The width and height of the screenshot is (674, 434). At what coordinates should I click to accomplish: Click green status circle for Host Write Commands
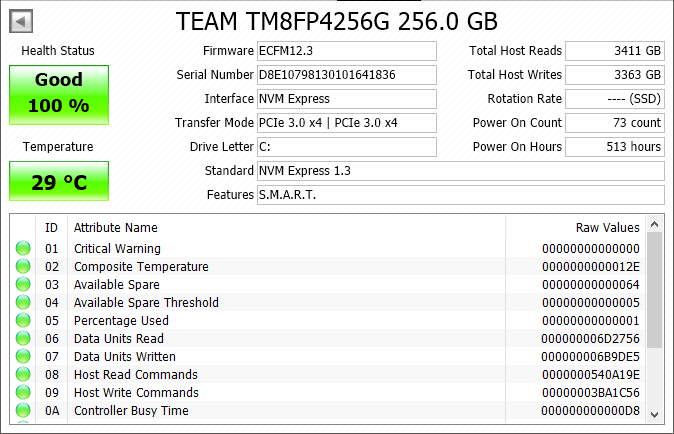pos(23,393)
